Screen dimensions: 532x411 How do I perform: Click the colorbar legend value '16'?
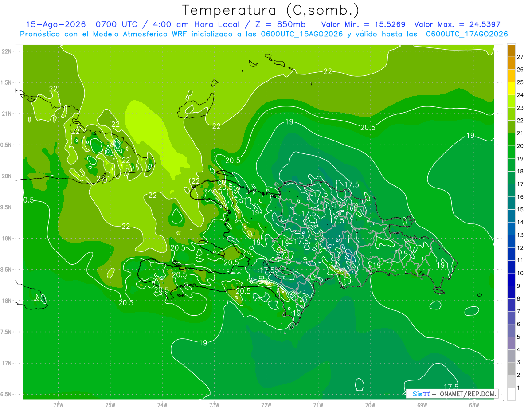[520, 197]
